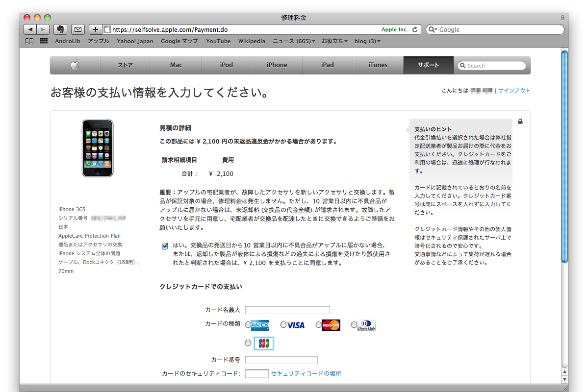The width and height of the screenshot is (588, 392).
Task: Open the Google マップ bookmark
Action: [x=179, y=41]
